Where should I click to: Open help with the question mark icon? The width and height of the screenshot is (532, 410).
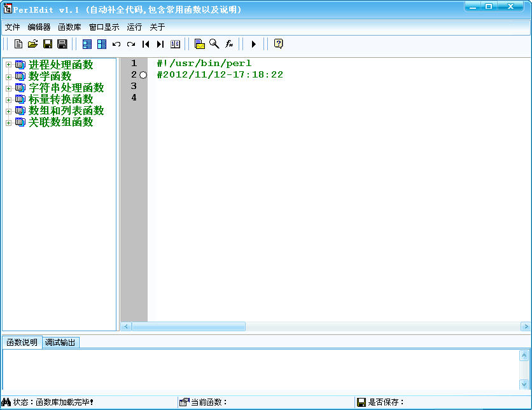(x=278, y=44)
